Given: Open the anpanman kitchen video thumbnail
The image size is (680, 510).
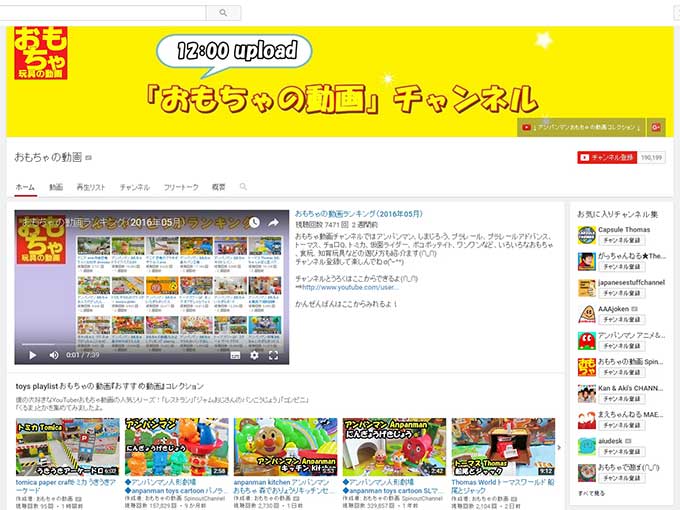Looking at the screenshot, I should click(x=285, y=447).
